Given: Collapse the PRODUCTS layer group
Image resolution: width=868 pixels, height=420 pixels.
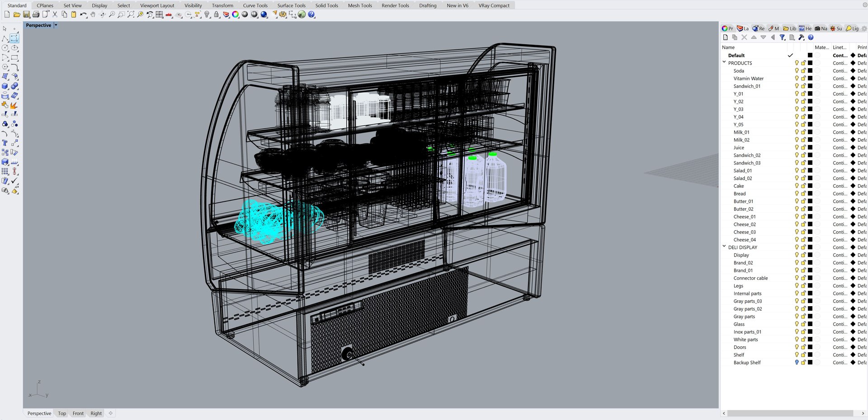Looking at the screenshot, I should pyautogui.click(x=724, y=62).
